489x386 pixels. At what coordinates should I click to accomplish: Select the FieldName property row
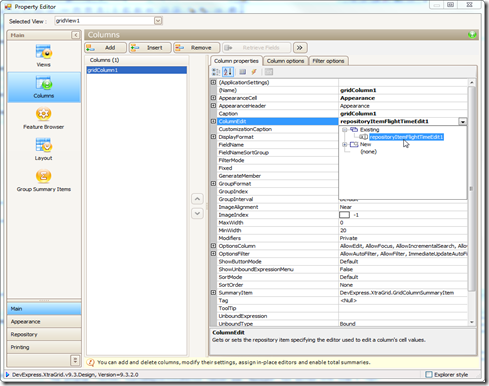(x=277, y=144)
